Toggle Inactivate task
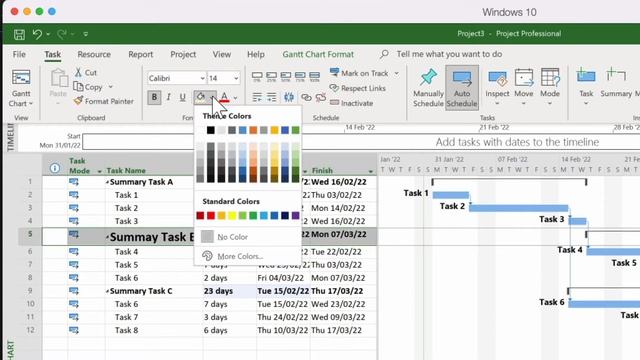 (351, 103)
